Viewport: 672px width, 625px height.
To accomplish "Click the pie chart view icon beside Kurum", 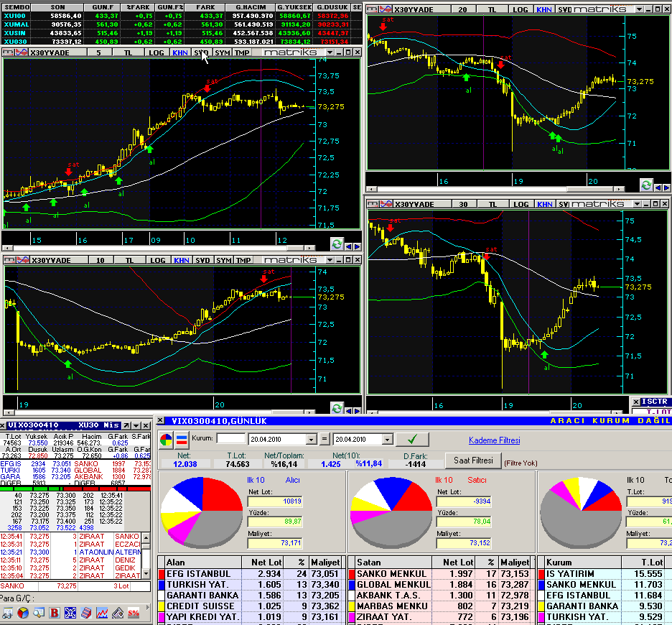I will 167,440.
